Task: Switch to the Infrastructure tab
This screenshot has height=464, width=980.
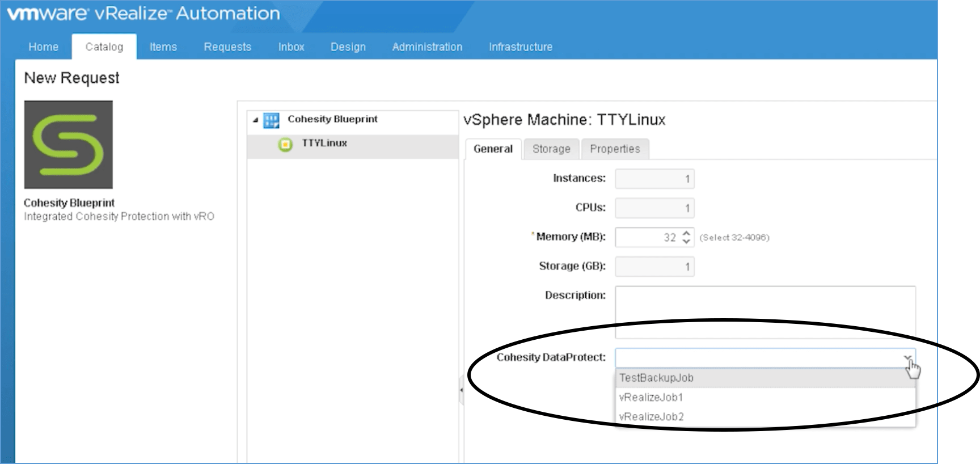Action: tap(521, 47)
